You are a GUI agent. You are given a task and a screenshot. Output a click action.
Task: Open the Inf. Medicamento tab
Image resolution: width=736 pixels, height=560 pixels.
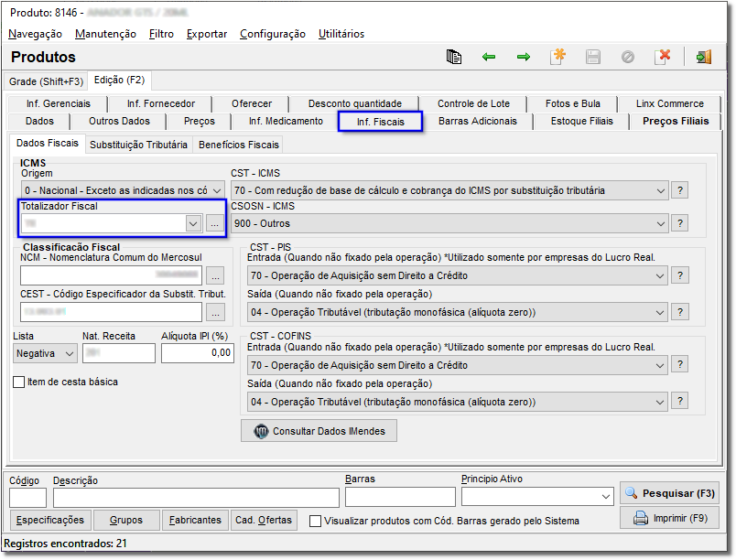286,121
